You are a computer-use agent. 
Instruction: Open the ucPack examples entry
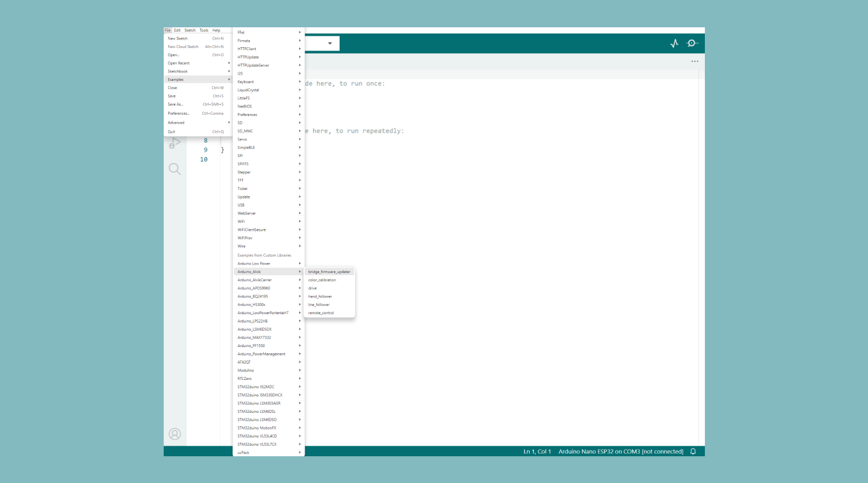(x=268, y=453)
